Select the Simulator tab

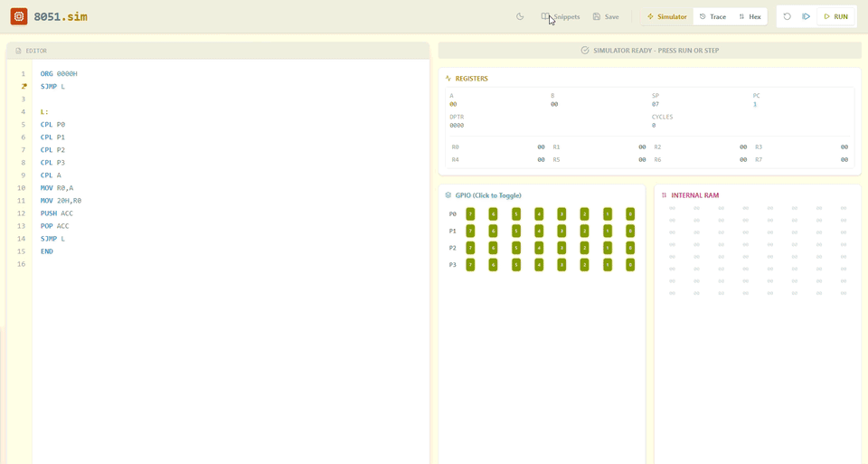[x=666, y=16]
